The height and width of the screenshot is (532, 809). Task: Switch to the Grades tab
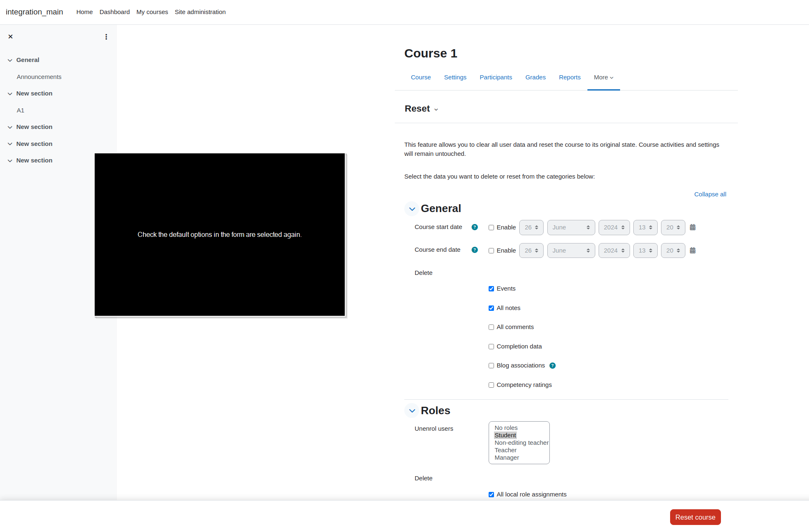pos(535,77)
